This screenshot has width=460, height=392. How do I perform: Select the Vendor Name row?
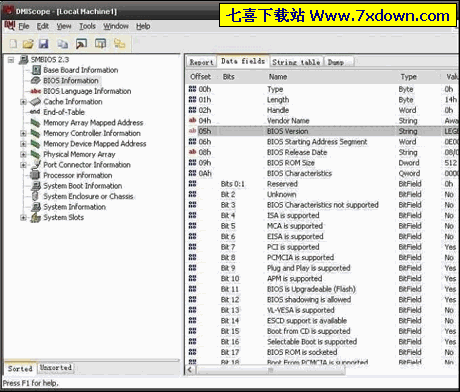coord(323,121)
